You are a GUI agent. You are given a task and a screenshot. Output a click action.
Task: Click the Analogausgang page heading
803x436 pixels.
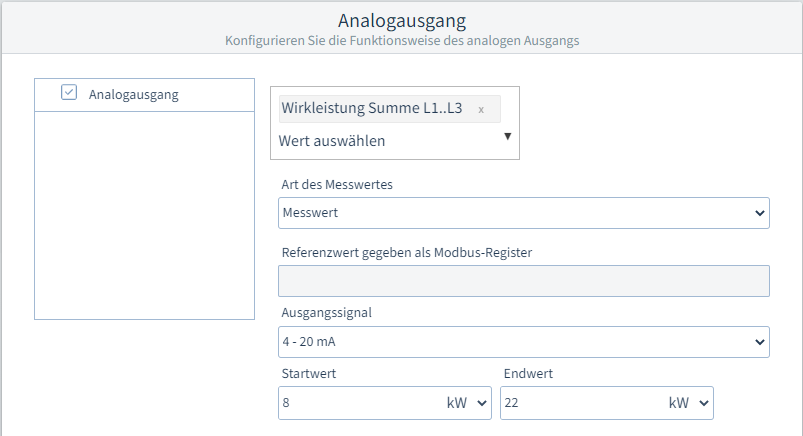(x=402, y=20)
